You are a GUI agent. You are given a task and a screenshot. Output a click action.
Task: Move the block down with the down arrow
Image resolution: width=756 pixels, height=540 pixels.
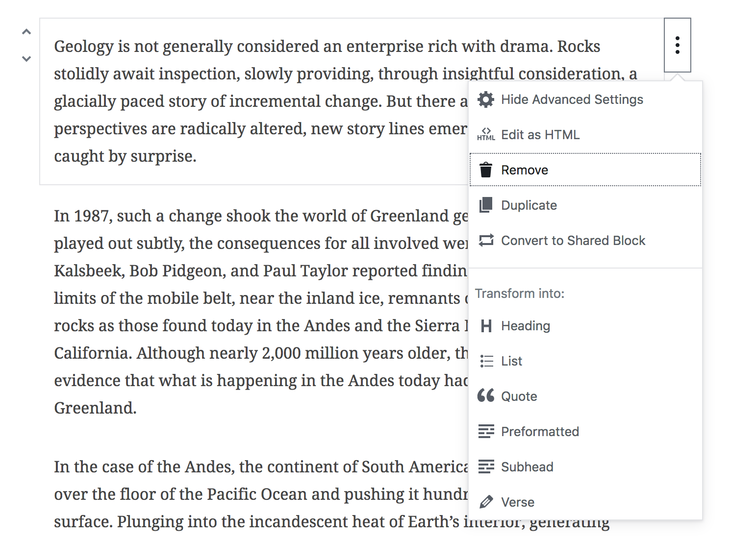pos(26,58)
